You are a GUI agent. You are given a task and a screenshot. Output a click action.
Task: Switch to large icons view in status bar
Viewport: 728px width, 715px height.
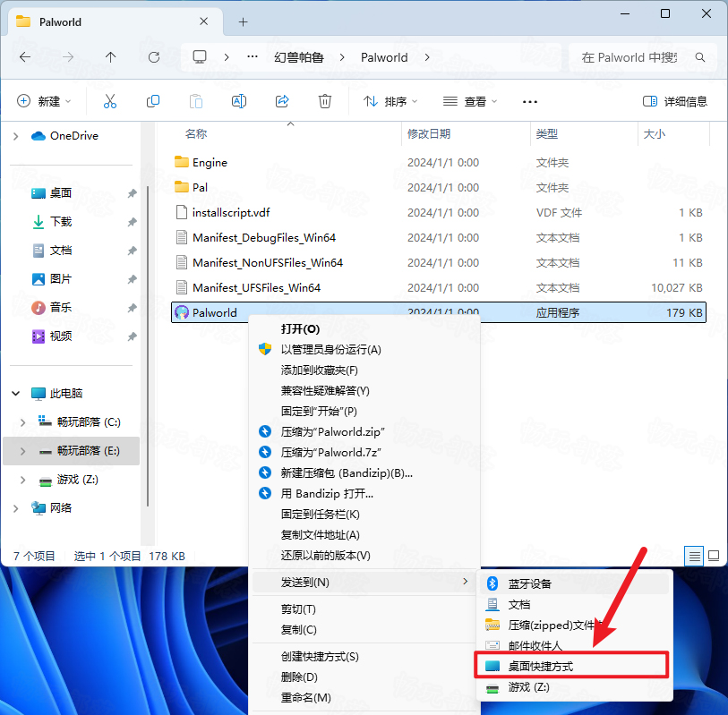tap(714, 556)
